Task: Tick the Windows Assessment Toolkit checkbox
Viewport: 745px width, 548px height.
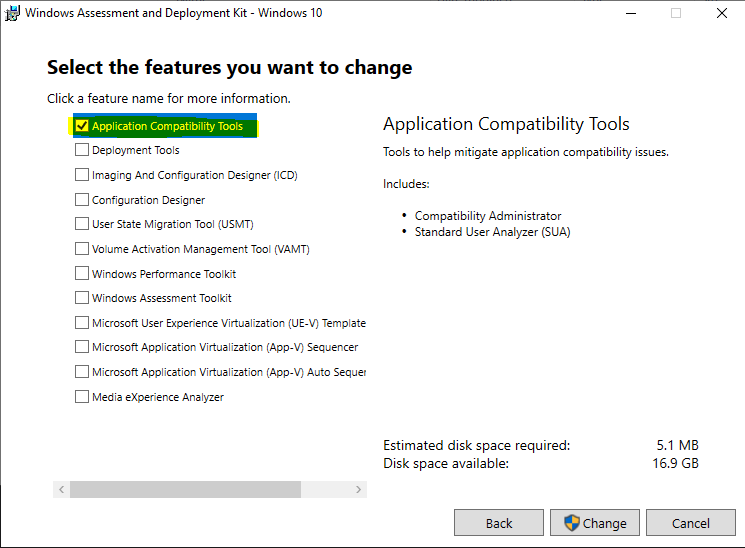Action: 82,298
